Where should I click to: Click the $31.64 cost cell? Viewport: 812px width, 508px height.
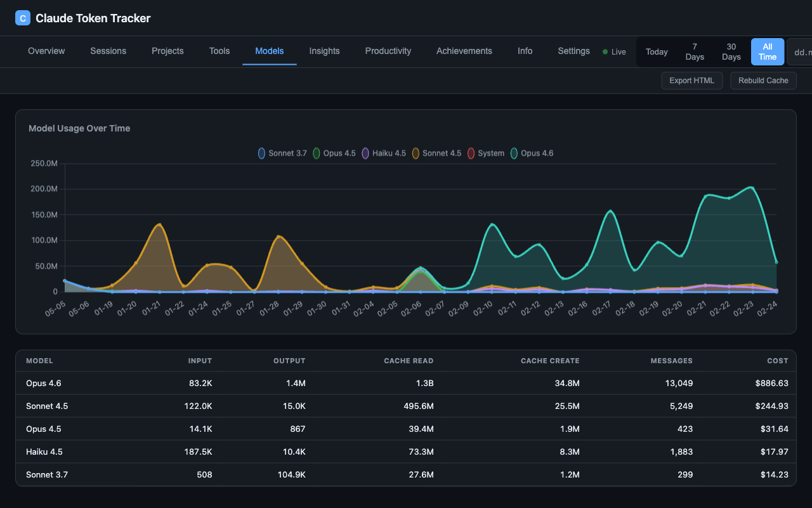tap(774, 429)
